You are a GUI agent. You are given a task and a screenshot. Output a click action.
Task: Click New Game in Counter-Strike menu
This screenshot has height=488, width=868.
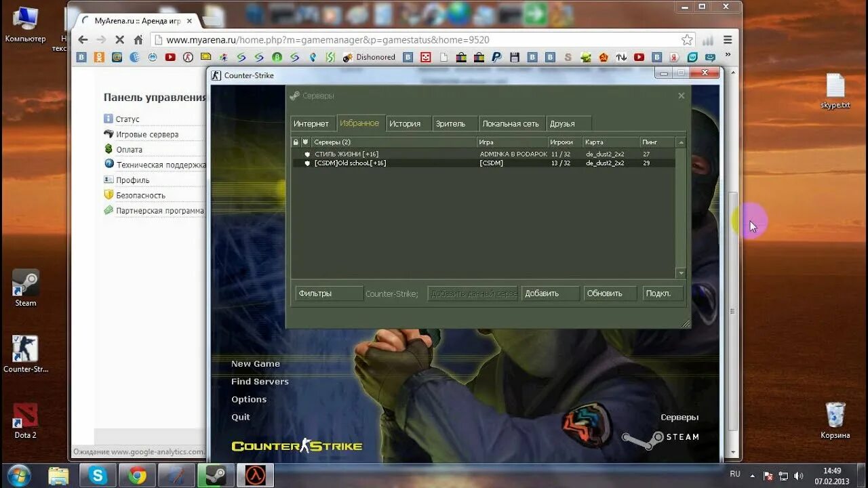click(x=256, y=364)
